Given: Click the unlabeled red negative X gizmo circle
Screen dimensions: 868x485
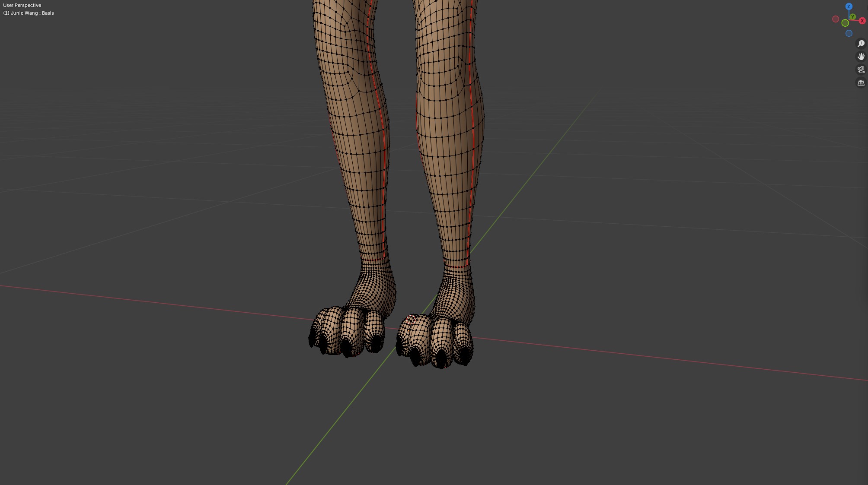Looking at the screenshot, I should click(x=836, y=19).
